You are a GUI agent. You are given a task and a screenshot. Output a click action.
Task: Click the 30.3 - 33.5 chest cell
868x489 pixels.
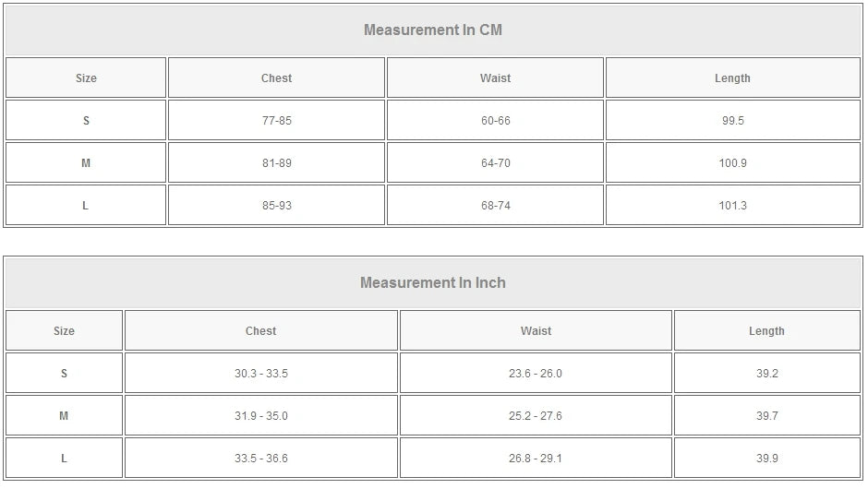(x=260, y=374)
